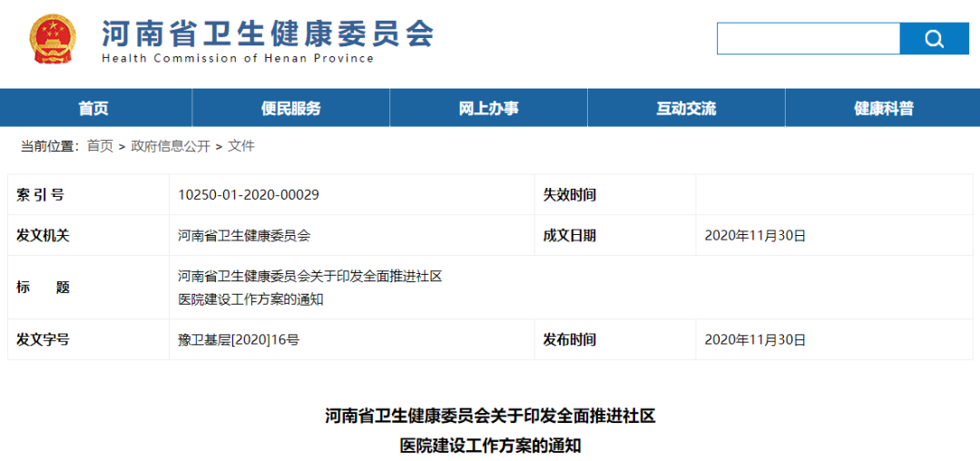Open the 便民服务 navigation tab
Screen dimensions: 980x461
point(290,108)
